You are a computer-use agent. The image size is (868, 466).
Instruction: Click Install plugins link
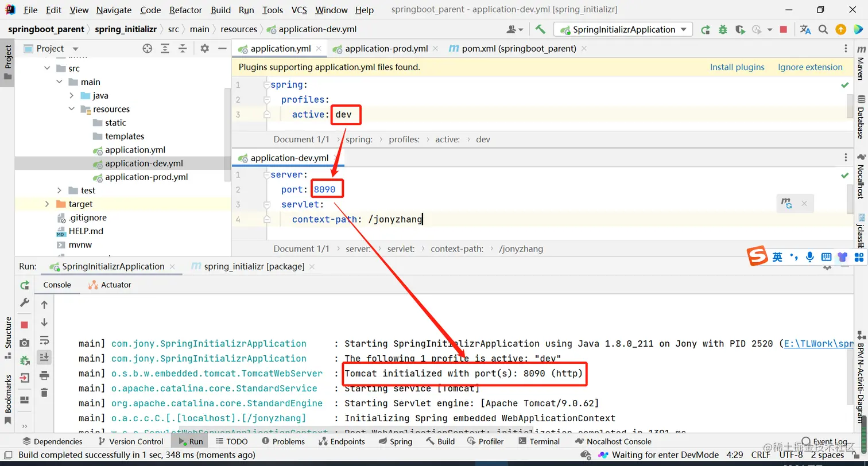(x=737, y=67)
